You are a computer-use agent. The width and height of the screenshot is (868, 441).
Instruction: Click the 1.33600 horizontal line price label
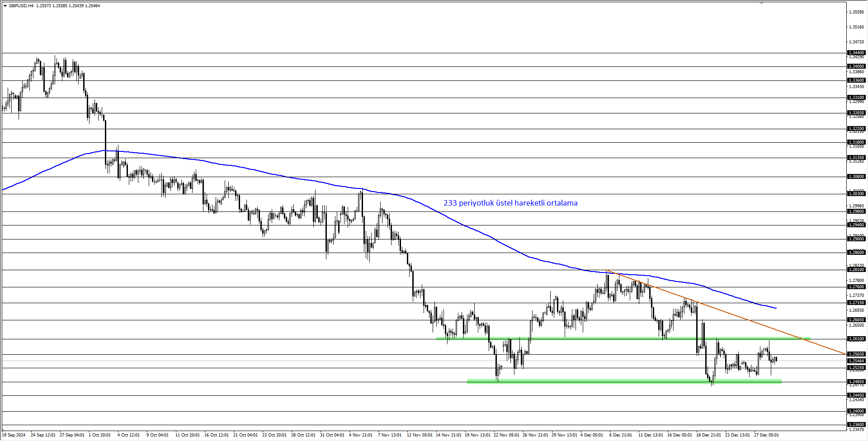coord(856,80)
